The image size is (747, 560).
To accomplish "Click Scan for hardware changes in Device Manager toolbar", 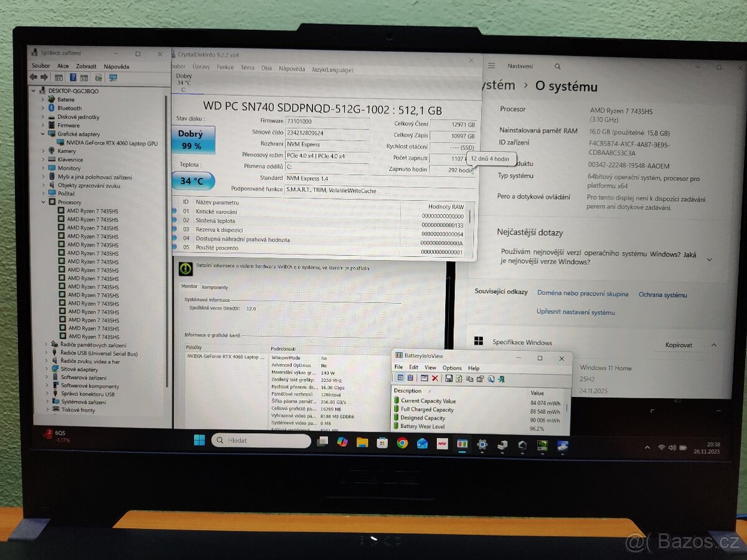I will click(98, 77).
